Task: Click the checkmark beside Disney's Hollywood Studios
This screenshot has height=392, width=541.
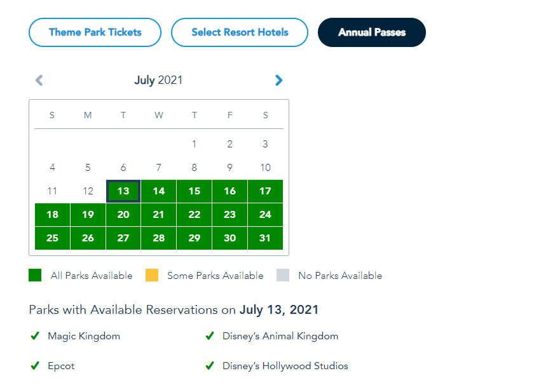Action: click(x=210, y=366)
